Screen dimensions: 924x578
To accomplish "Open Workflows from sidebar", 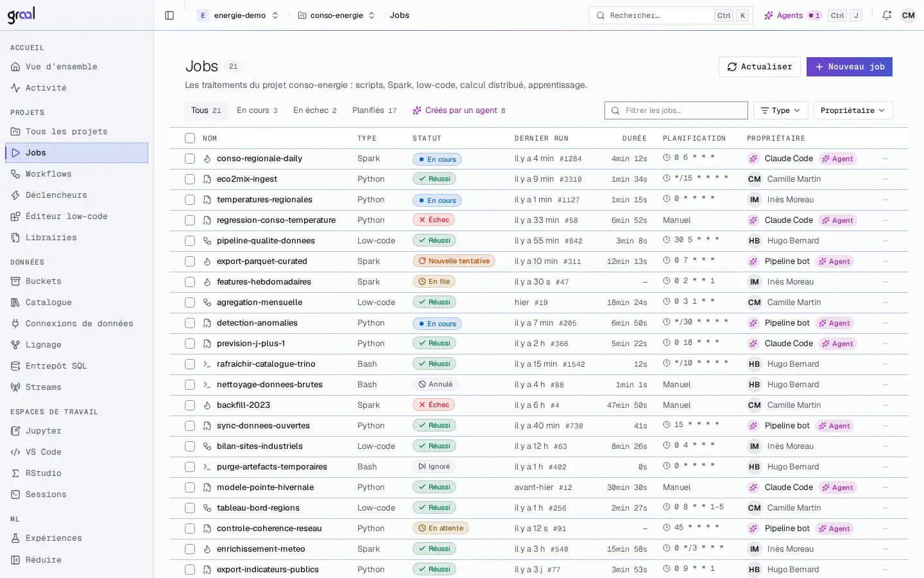I will point(77,174).
